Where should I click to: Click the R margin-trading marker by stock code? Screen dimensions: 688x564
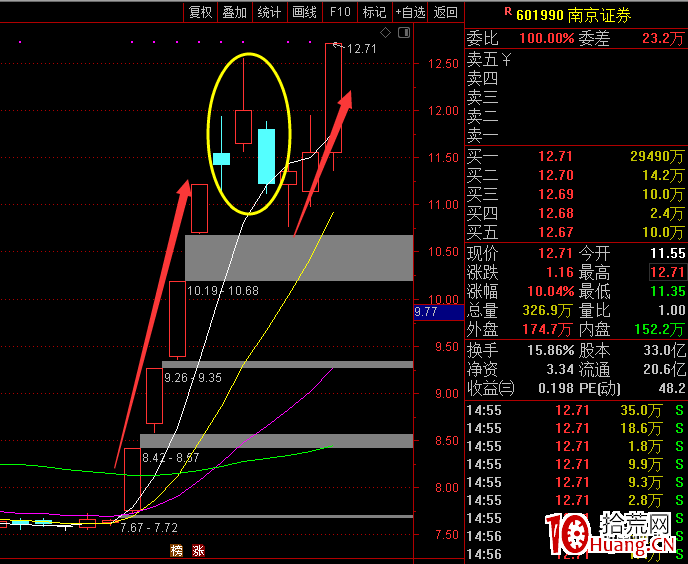(508, 11)
